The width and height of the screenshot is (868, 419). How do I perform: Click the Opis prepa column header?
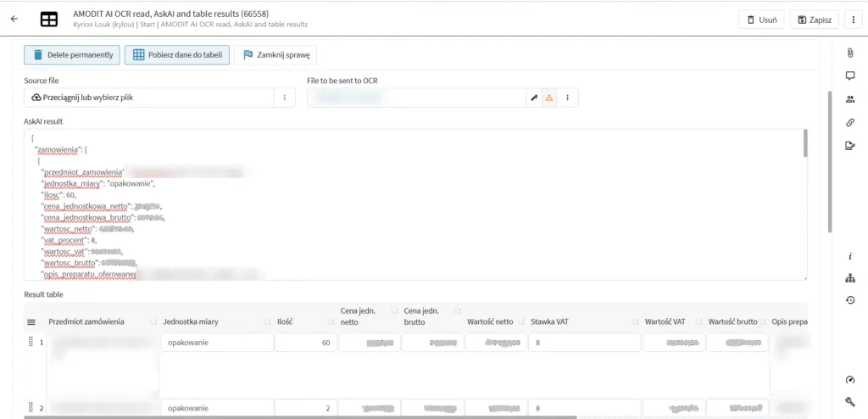click(789, 322)
